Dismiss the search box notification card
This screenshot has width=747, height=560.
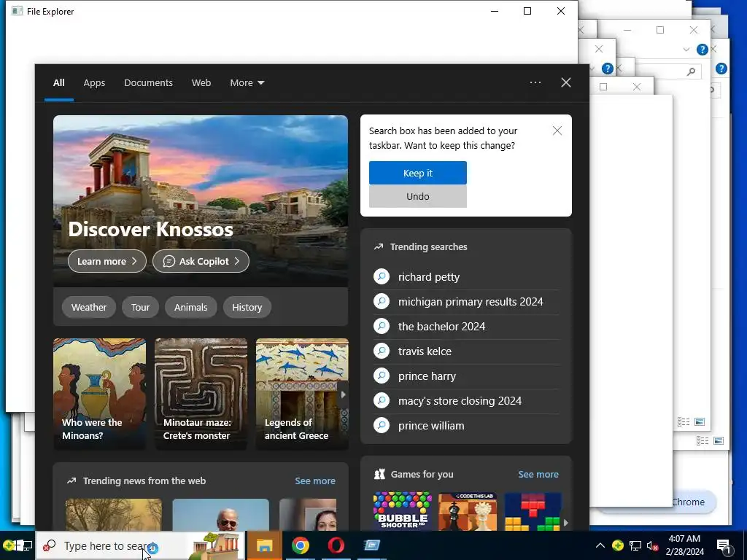coord(557,131)
